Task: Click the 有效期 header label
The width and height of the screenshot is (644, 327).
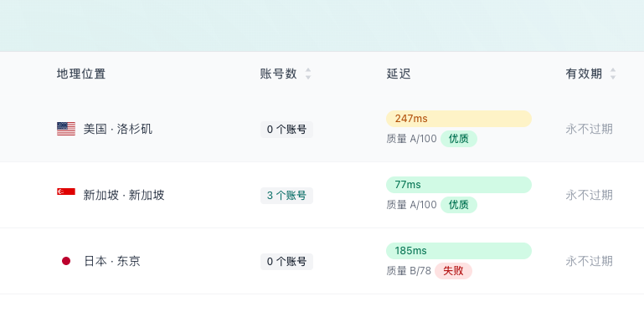Action: (x=584, y=74)
